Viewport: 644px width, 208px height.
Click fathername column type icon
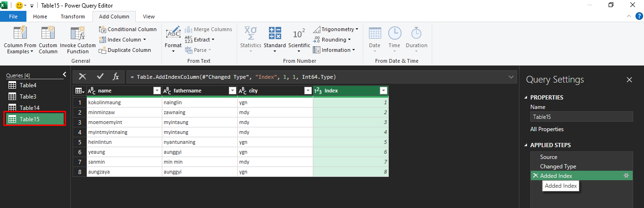[167, 91]
